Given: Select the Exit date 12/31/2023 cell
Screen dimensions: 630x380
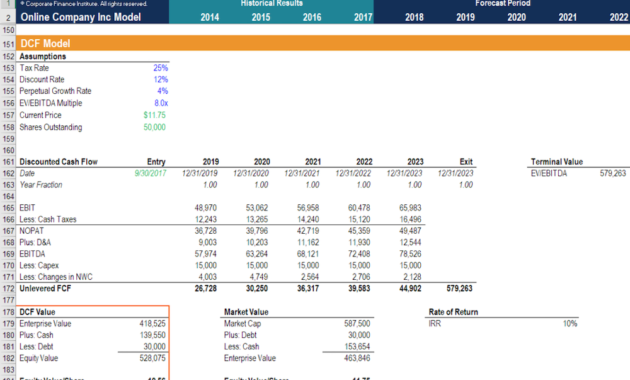Looking at the screenshot, I should point(455,173).
